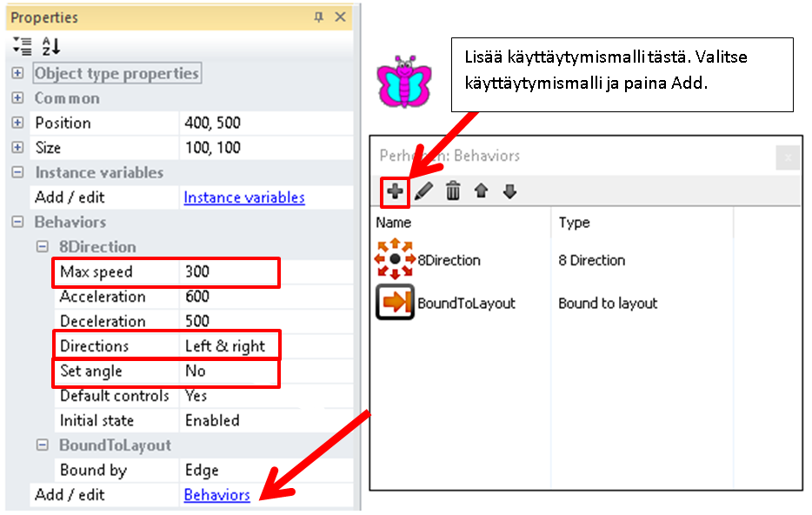Move behavior up with up arrow
The image size is (812, 515).
coord(482,191)
